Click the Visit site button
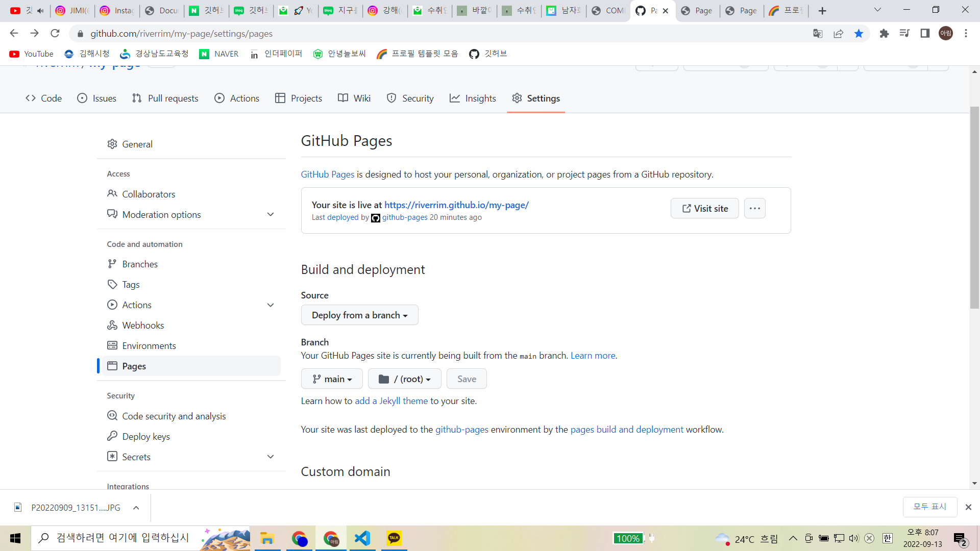980x551 pixels. [704, 208]
